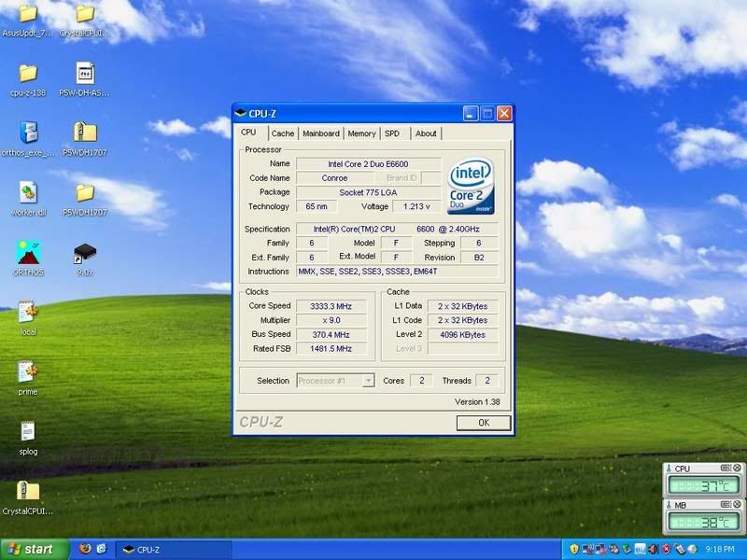Select the P5W-DH-AS file icon
Viewport: 747px width, 560px height.
[x=85, y=74]
